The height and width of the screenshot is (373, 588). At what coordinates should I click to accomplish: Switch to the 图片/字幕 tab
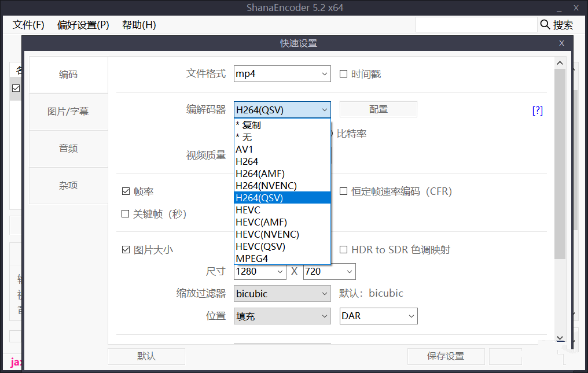point(68,112)
